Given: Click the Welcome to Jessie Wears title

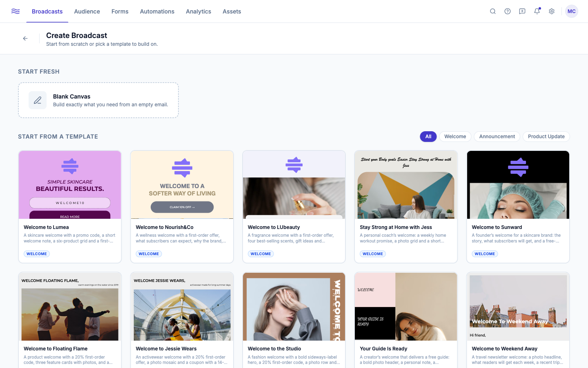Looking at the screenshot, I should pos(166,349).
